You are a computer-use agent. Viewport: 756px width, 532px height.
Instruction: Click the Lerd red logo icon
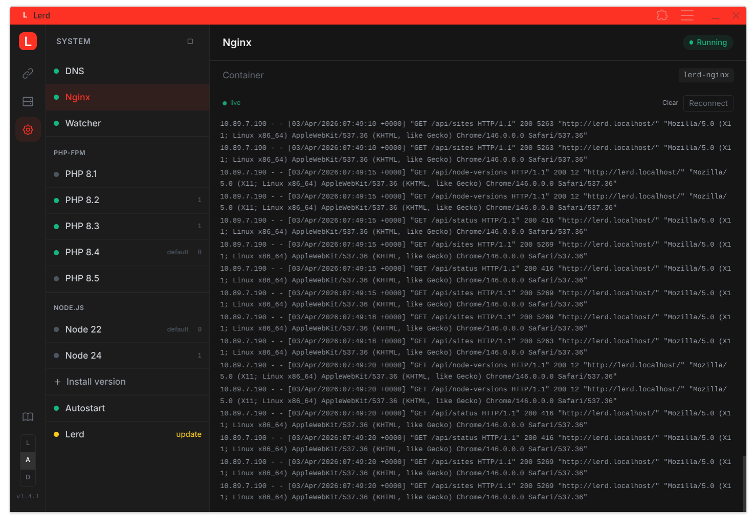pyautogui.click(x=28, y=41)
